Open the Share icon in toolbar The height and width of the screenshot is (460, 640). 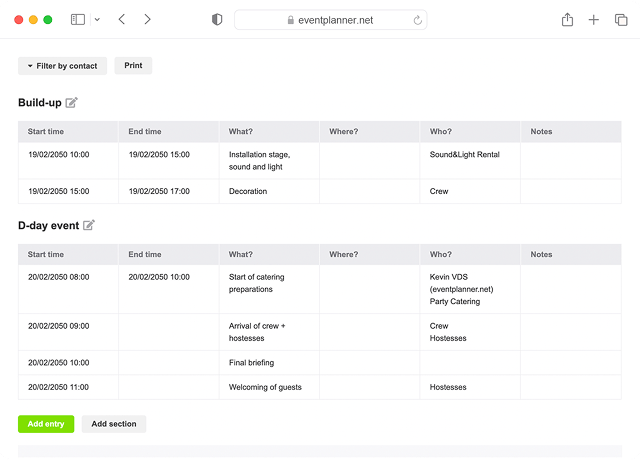[x=567, y=19]
